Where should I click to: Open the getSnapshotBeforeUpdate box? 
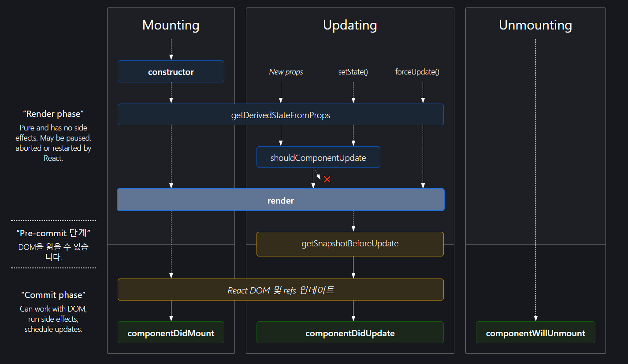tap(350, 244)
